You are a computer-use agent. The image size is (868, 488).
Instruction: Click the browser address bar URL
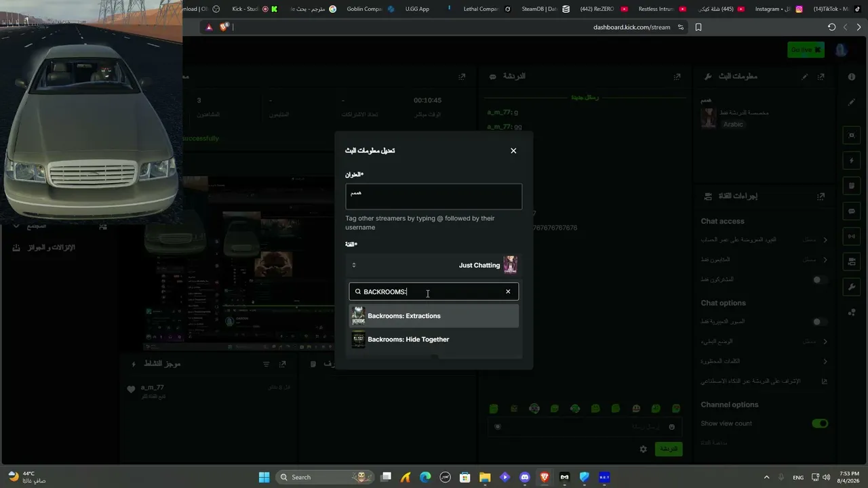pyautogui.click(x=631, y=27)
